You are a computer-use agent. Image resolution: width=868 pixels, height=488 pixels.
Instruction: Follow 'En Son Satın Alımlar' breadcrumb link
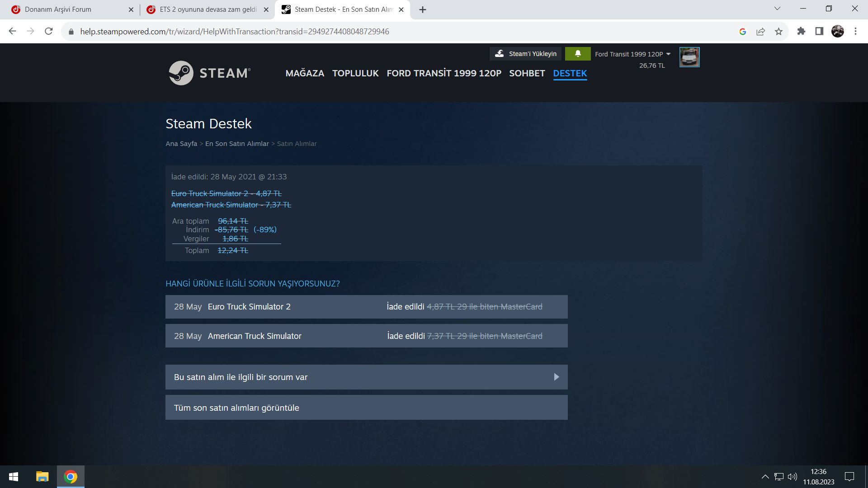point(237,144)
